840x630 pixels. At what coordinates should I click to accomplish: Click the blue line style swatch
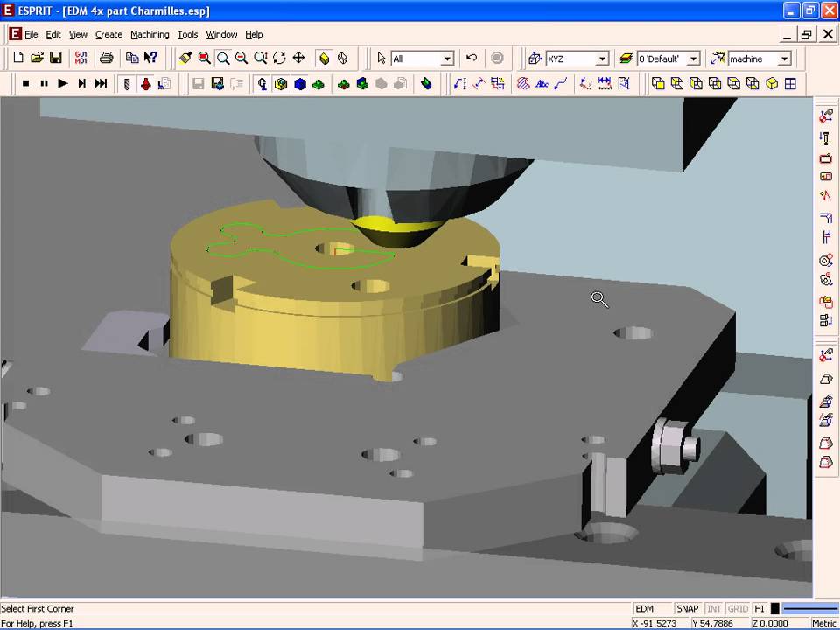pyautogui.click(x=810, y=609)
